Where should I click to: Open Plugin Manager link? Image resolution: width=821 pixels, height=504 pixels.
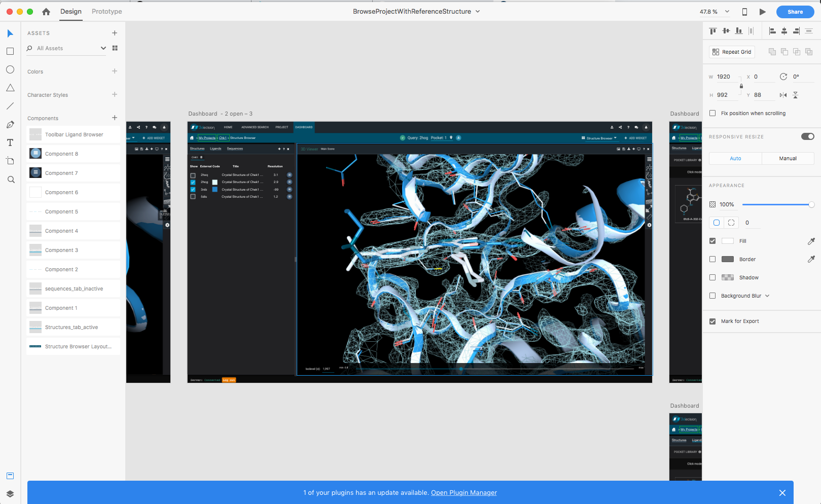[x=464, y=492]
